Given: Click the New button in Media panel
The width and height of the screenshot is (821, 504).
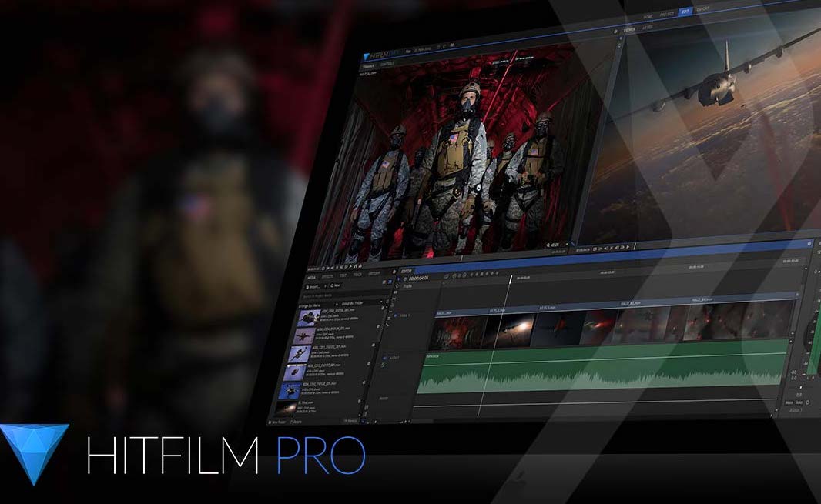Looking at the screenshot, I should click(x=336, y=285).
